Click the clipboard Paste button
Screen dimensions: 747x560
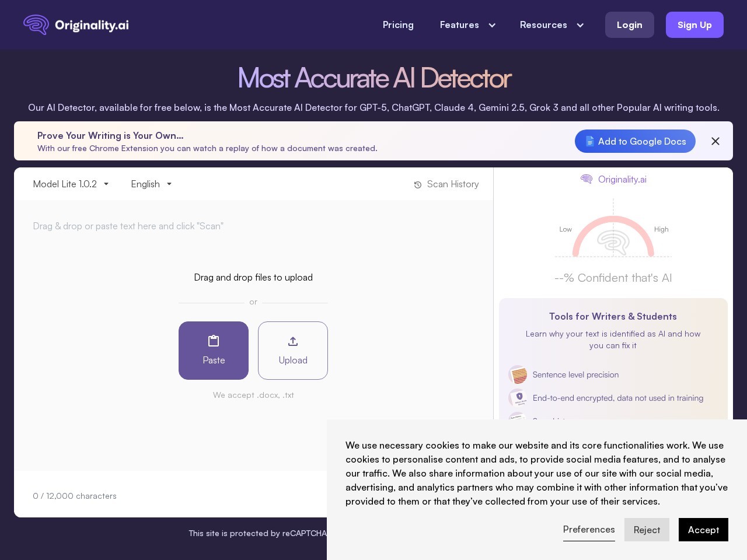tap(214, 351)
